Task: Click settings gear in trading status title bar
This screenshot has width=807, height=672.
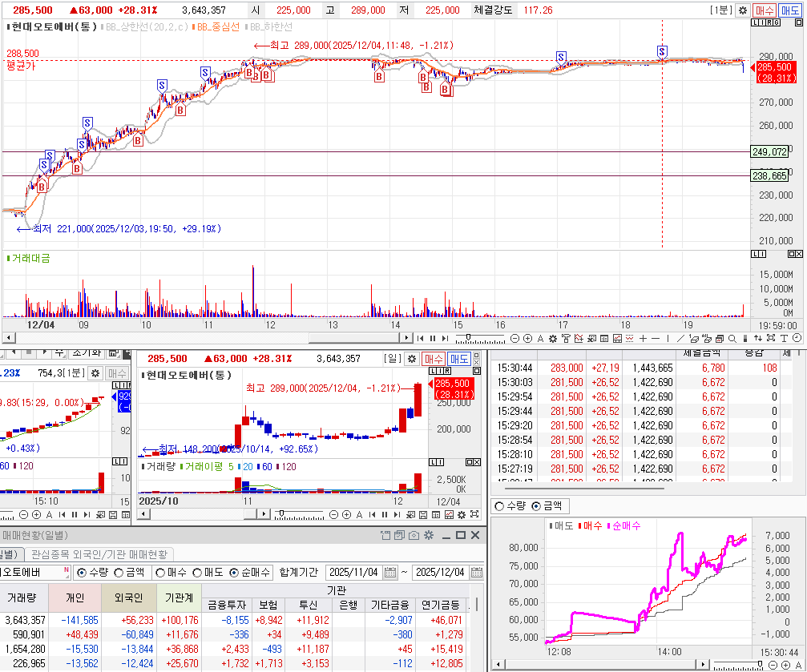Action: pos(428,536)
